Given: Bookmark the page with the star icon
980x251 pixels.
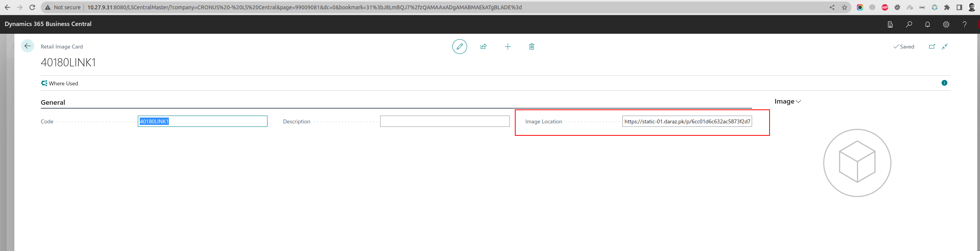Looking at the screenshot, I should click(844, 7).
